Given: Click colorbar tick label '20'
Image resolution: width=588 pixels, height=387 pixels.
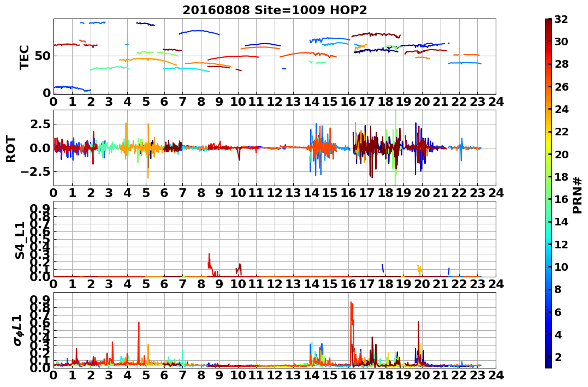Looking at the screenshot, I should pyautogui.click(x=561, y=154).
